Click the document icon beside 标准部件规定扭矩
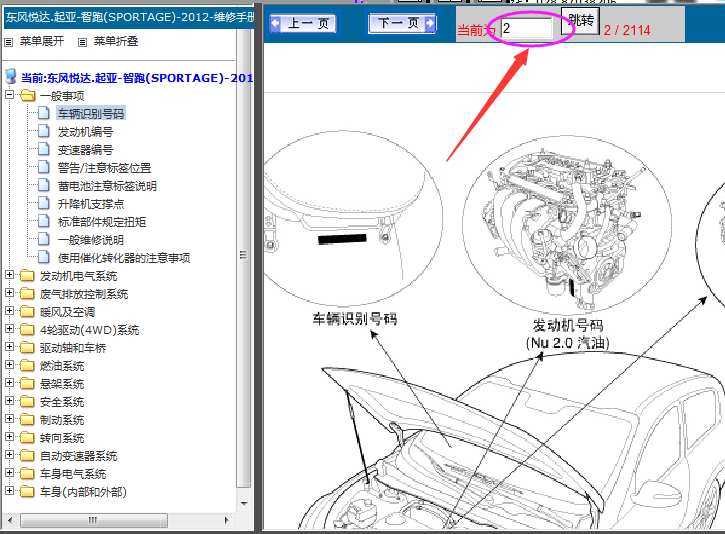 pyautogui.click(x=43, y=221)
